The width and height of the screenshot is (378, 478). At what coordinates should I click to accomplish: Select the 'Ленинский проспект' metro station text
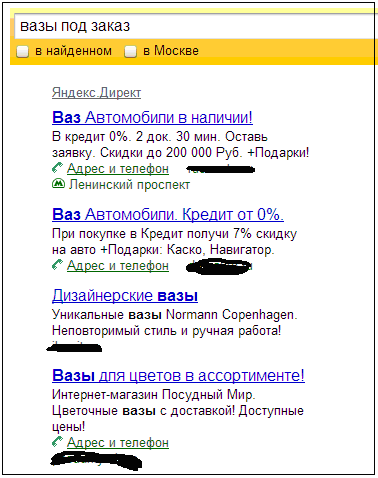pyautogui.click(x=129, y=185)
